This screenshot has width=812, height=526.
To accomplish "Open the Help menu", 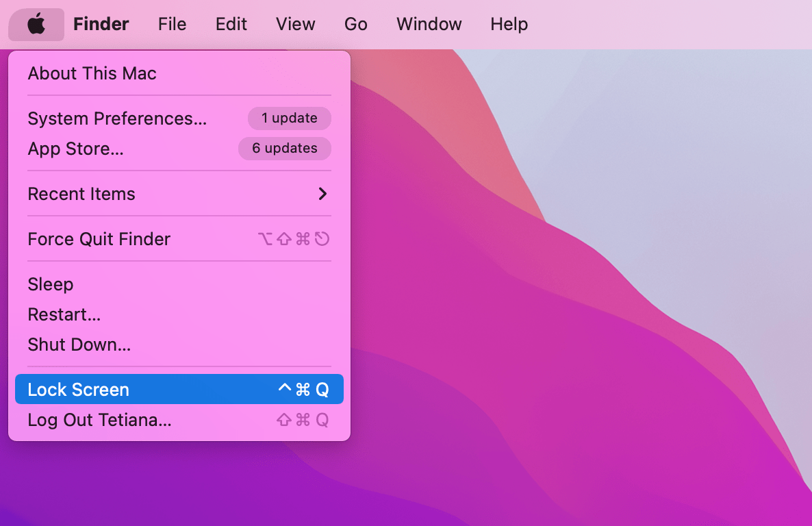I will [508, 24].
